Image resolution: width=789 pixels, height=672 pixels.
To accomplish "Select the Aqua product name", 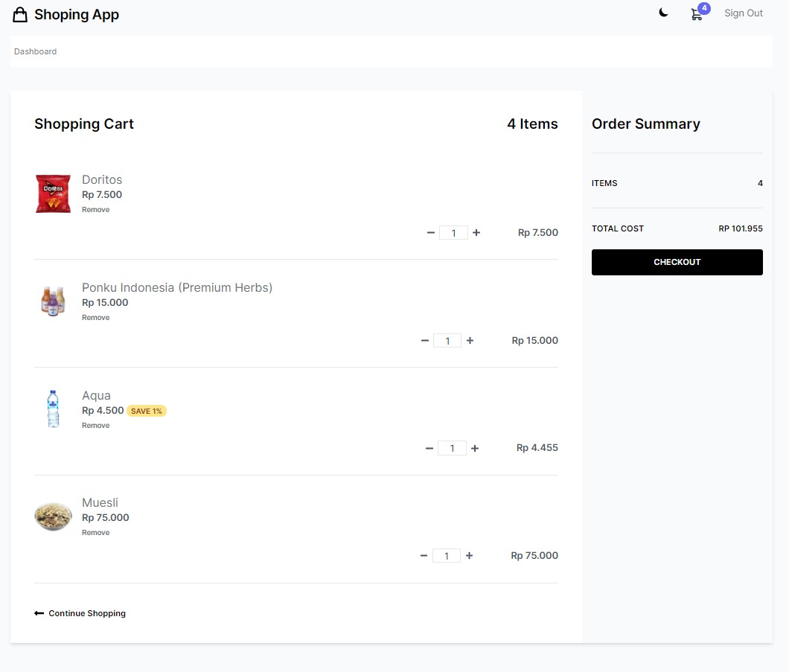I will tap(96, 396).
